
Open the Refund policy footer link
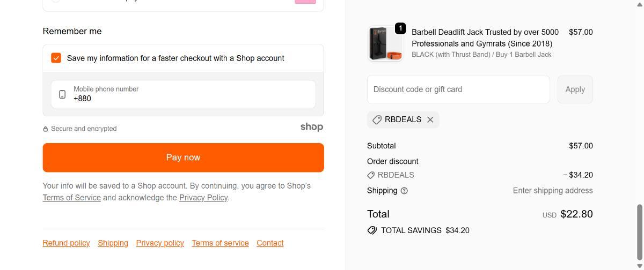(66, 243)
